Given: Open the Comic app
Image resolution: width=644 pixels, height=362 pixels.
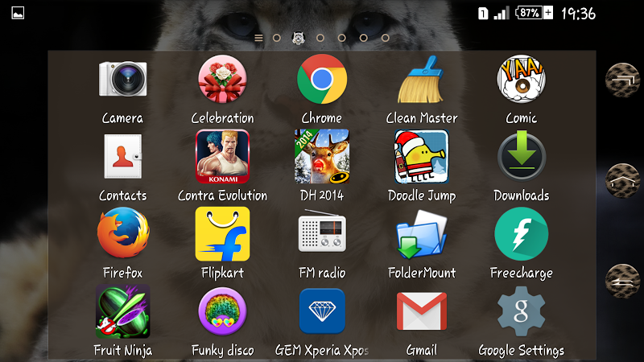Looking at the screenshot, I should click(x=521, y=79).
